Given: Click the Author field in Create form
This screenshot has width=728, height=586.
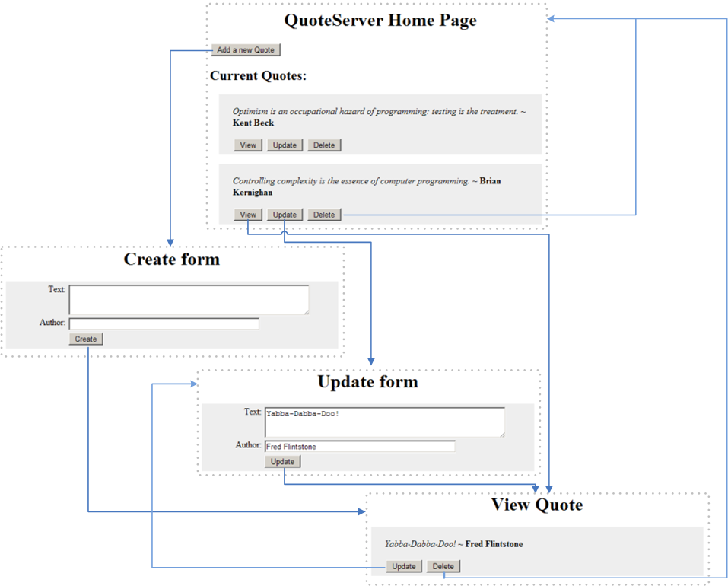Looking at the screenshot, I should [164, 323].
